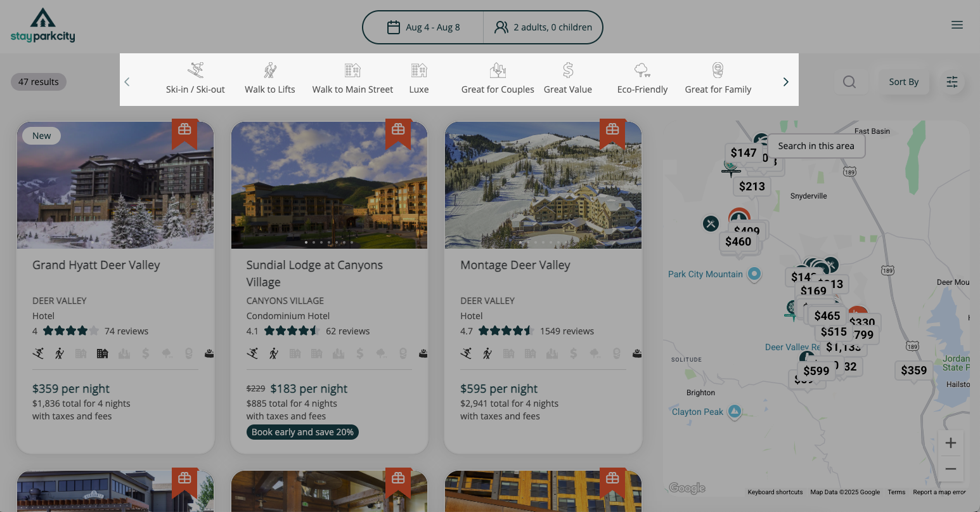
Task: Click Report a map error link
Action: coord(939,492)
